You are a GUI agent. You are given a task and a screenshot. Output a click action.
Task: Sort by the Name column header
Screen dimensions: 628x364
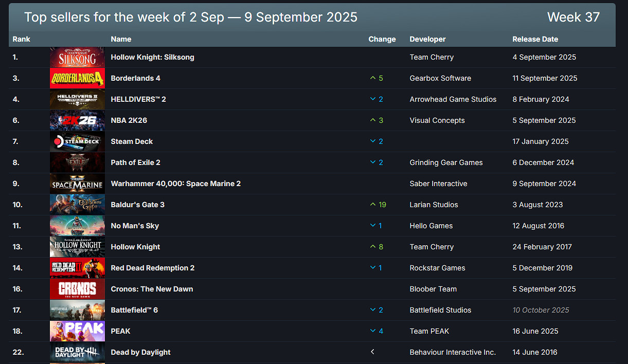coord(121,39)
